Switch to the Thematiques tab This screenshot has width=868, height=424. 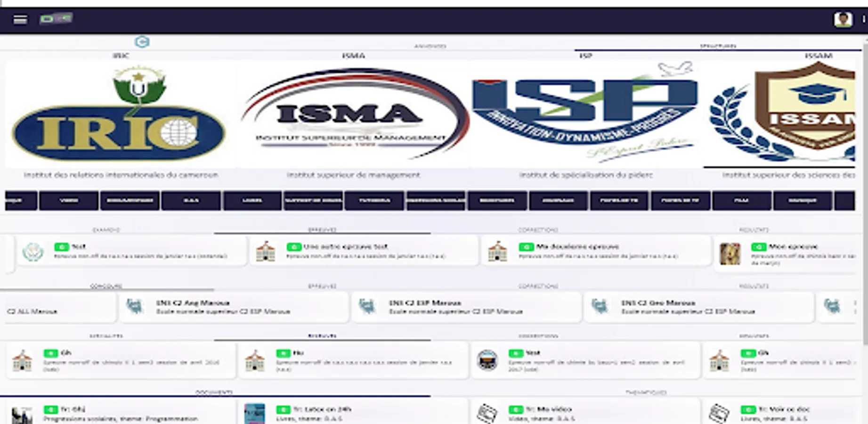pyautogui.click(x=646, y=392)
